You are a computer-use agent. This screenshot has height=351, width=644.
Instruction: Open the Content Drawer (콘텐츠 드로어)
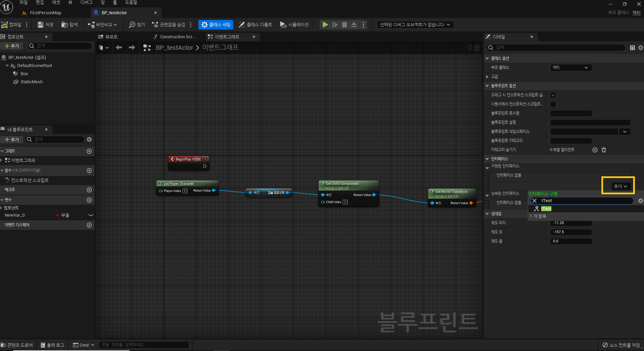[x=17, y=345]
